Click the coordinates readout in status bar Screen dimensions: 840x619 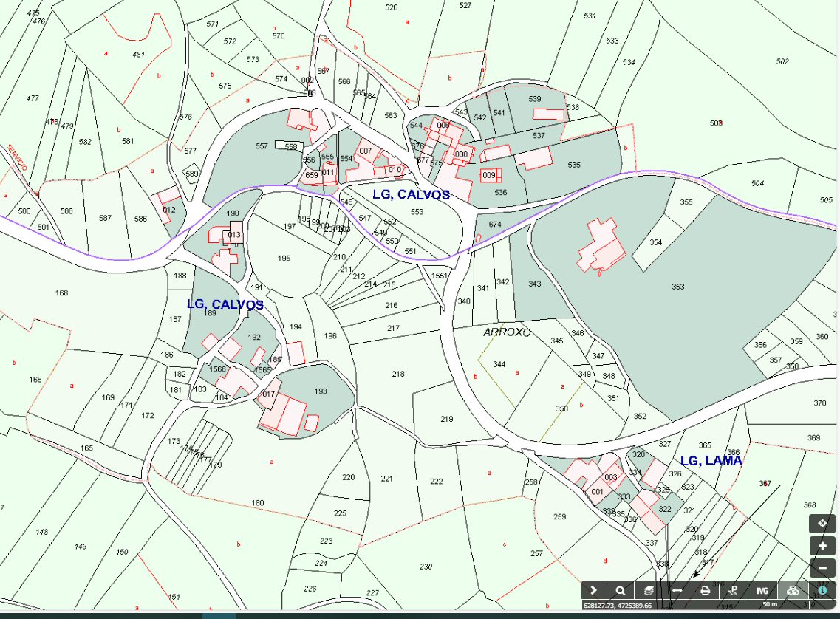click(x=618, y=606)
